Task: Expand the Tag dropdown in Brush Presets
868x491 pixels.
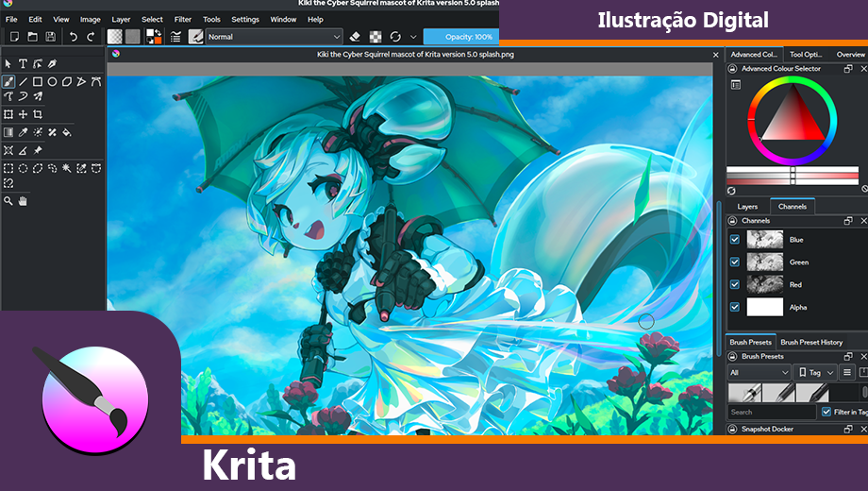Action: point(815,372)
